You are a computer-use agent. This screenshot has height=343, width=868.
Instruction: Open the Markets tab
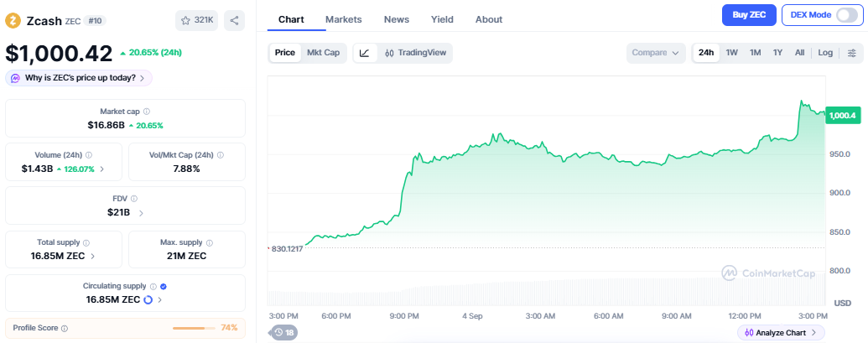[x=344, y=19]
